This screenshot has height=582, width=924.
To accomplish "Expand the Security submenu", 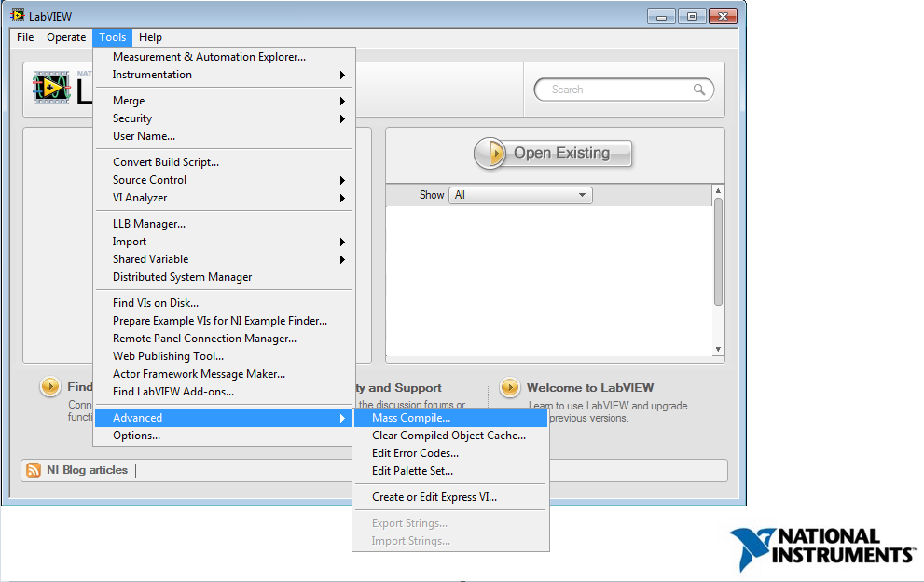I will pyautogui.click(x=224, y=118).
